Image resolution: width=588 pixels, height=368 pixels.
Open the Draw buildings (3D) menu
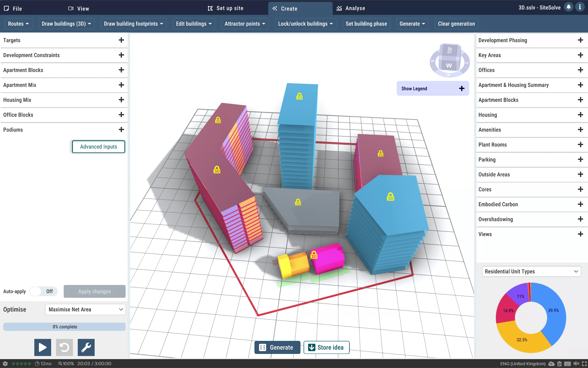pos(66,24)
